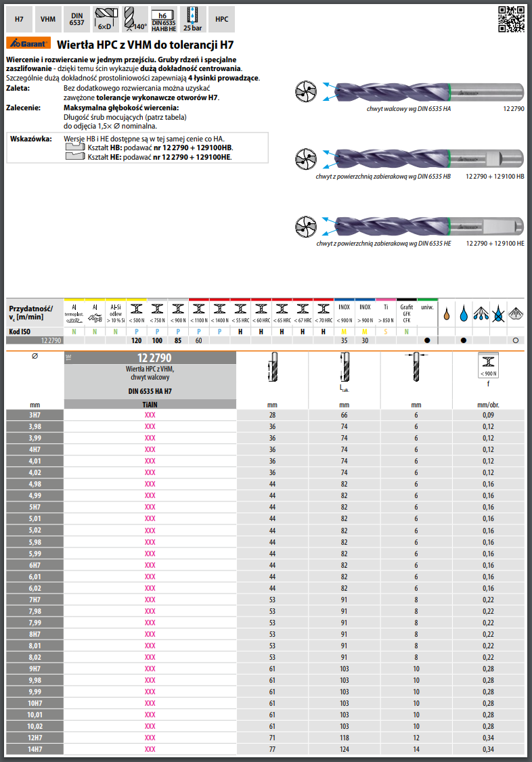Click the Garant logo
The image size is (532, 762).
[28, 43]
